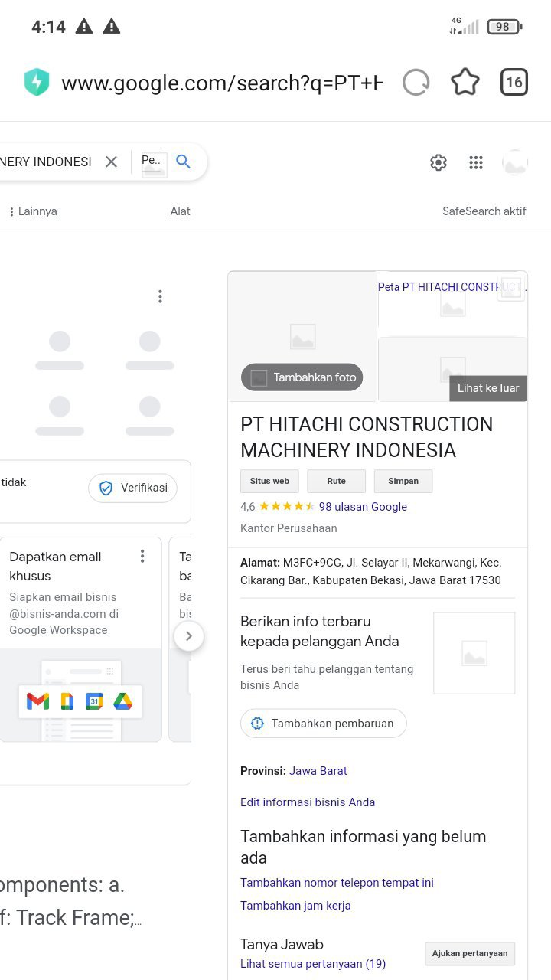The image size is (551, 980).
Task: Bookmark this page with the star icon
Action: point(465,82)
